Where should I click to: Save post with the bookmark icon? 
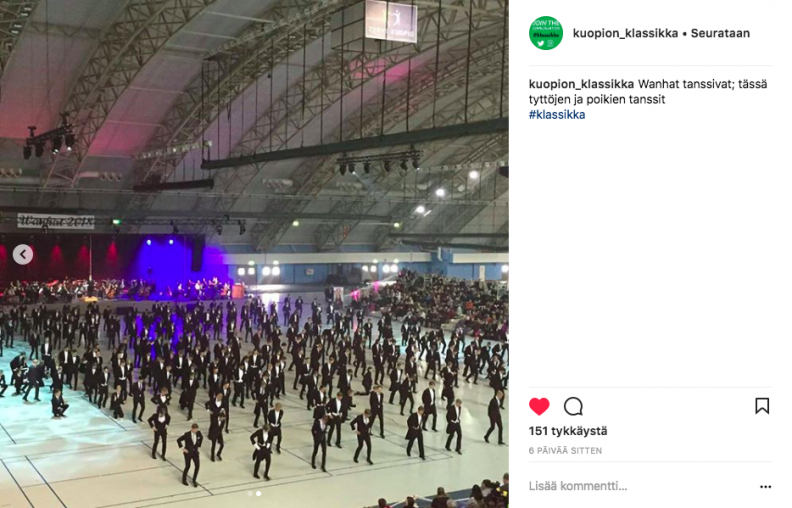[762, 406]
